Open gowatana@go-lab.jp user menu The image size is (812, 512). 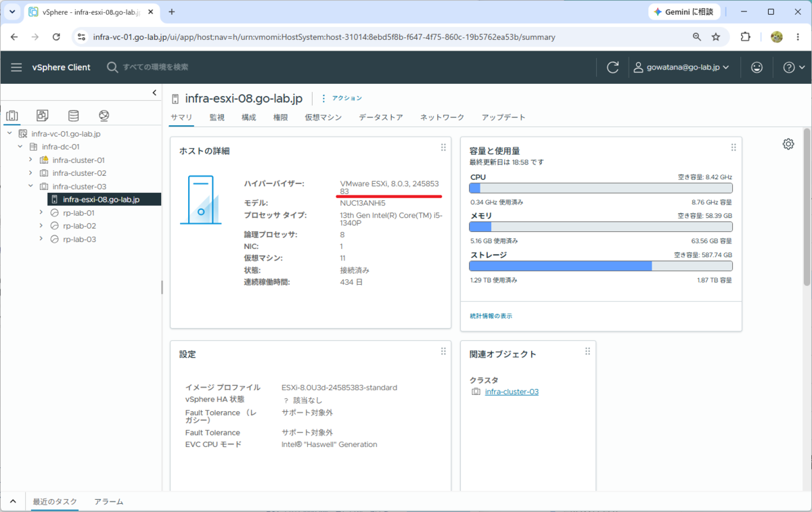[681, 67]
